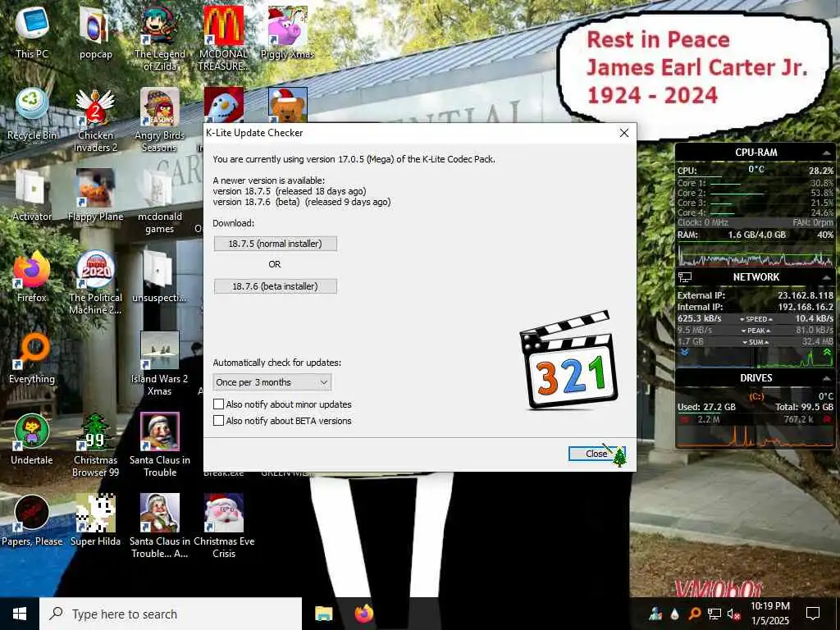
Task: Download 18.7.5 normal installer
Action: pos(276,244)
